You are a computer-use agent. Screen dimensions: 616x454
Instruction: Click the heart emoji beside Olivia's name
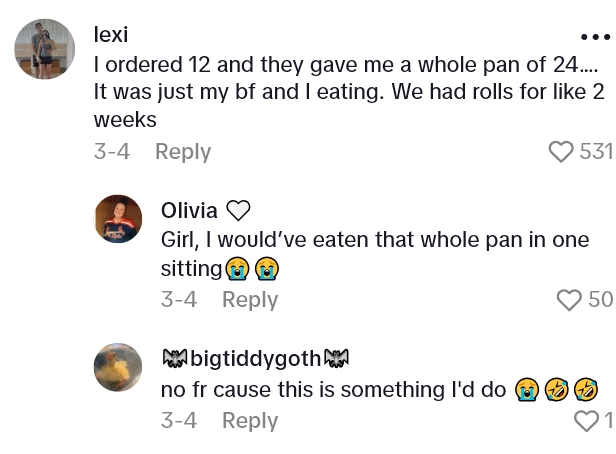[x=238, y=210]
